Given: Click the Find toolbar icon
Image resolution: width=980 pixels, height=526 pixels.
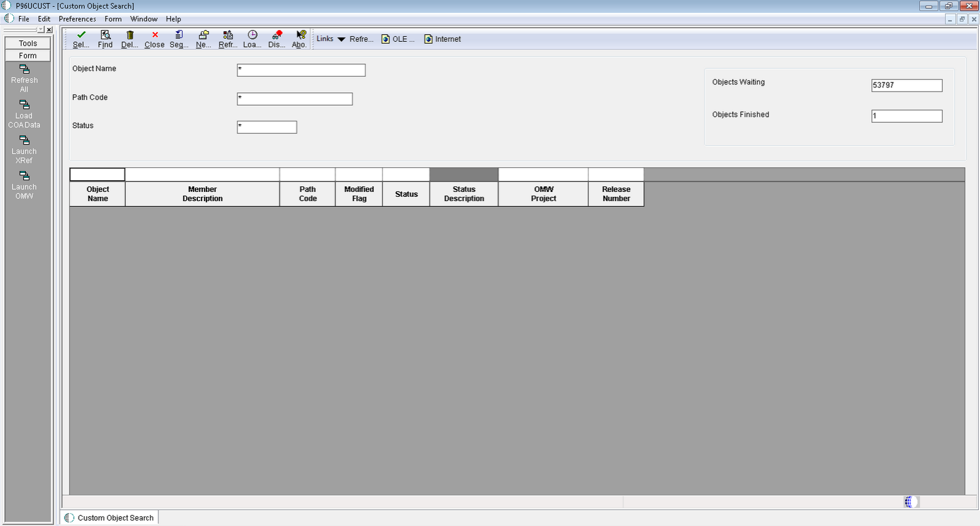Looking at the screenshot, I should click(105, 35).
